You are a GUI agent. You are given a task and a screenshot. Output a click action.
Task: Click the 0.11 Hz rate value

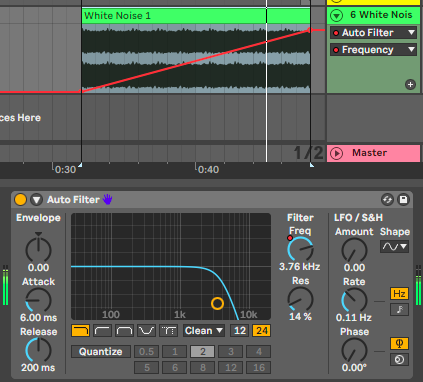(x=354, y=317)
